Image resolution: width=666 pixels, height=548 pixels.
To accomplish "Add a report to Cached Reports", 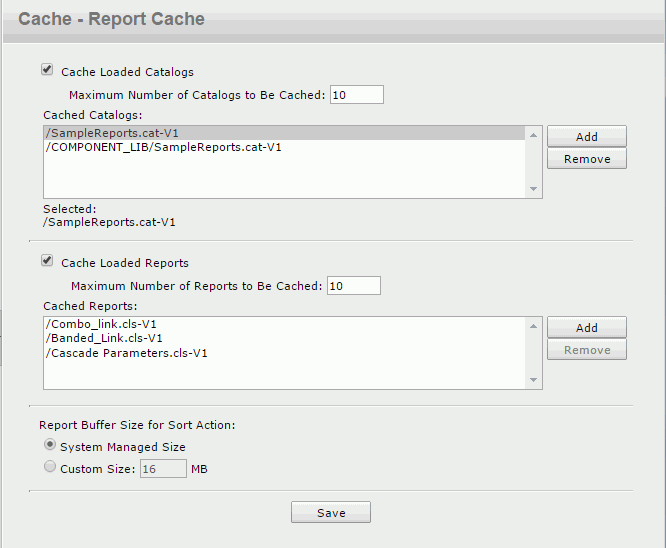I will pos(586,328).
